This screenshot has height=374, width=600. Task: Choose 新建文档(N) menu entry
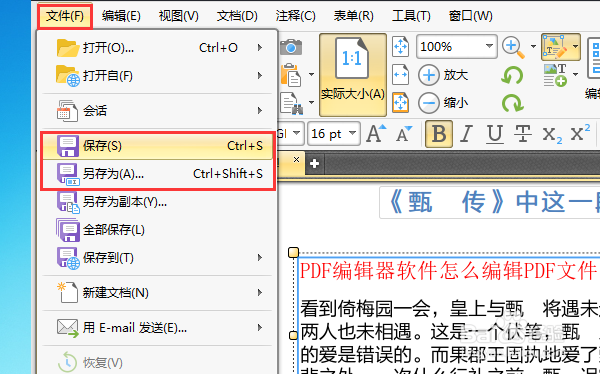[x=158, y=293]
